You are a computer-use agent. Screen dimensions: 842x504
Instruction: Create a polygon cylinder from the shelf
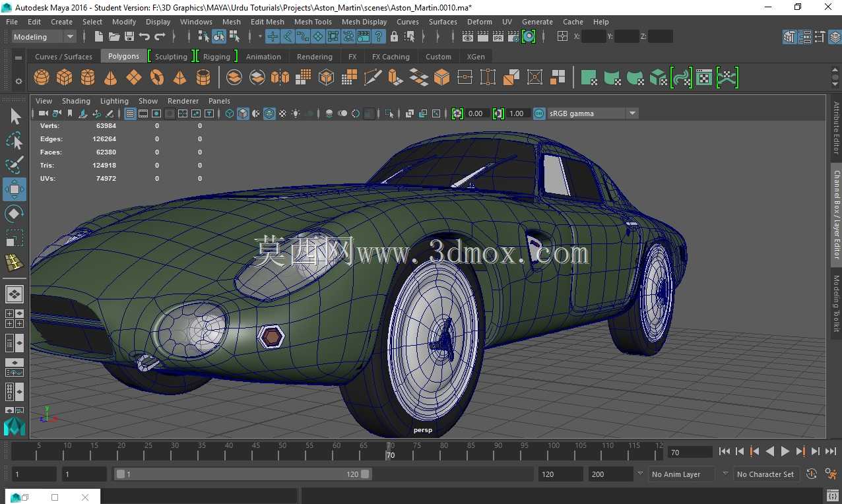tap(87, 78)
